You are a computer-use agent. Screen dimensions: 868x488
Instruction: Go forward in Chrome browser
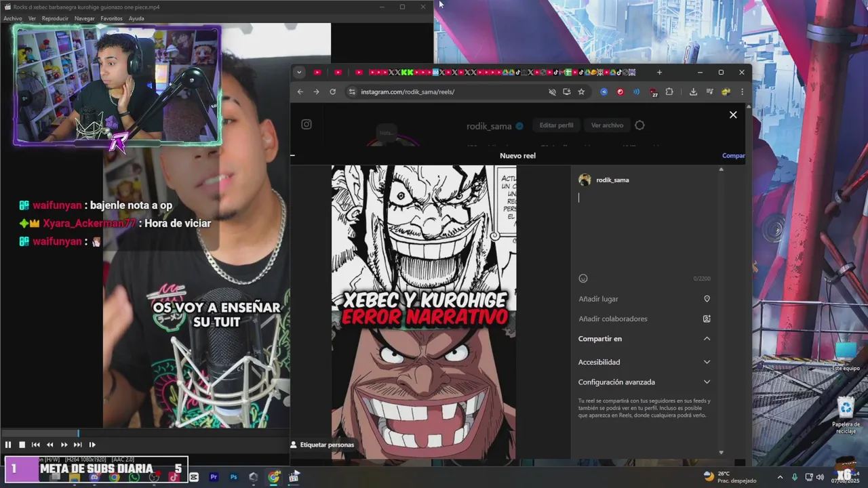(316, 91)
